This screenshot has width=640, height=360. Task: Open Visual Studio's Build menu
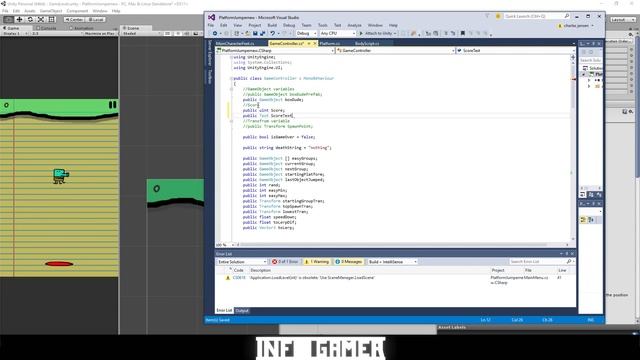click(x=272, y=25)
